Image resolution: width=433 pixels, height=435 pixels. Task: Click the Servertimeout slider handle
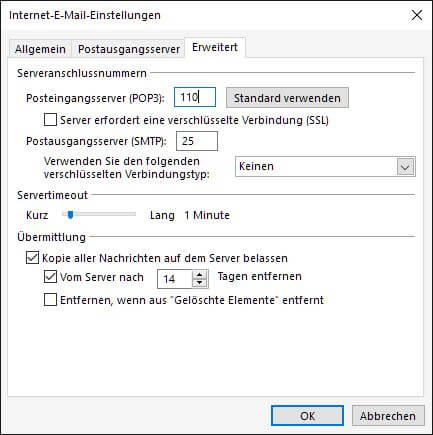point(70,215)
